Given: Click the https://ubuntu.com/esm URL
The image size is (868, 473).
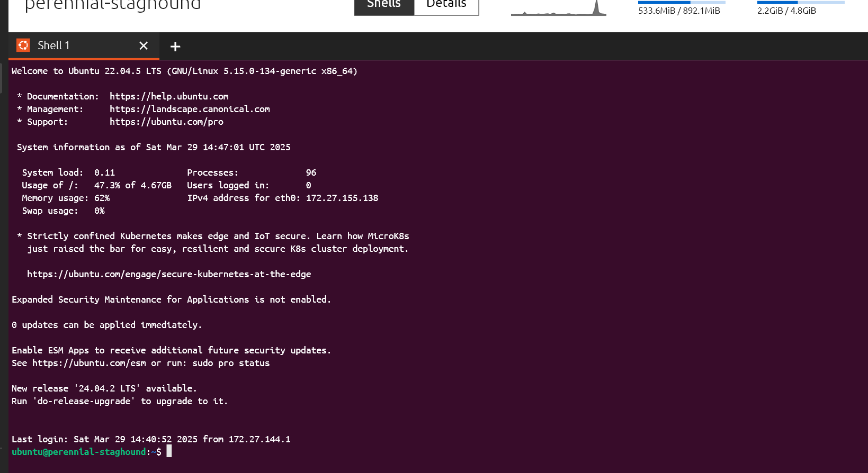Looking at the screenshot, I should (x=89, y=363).
